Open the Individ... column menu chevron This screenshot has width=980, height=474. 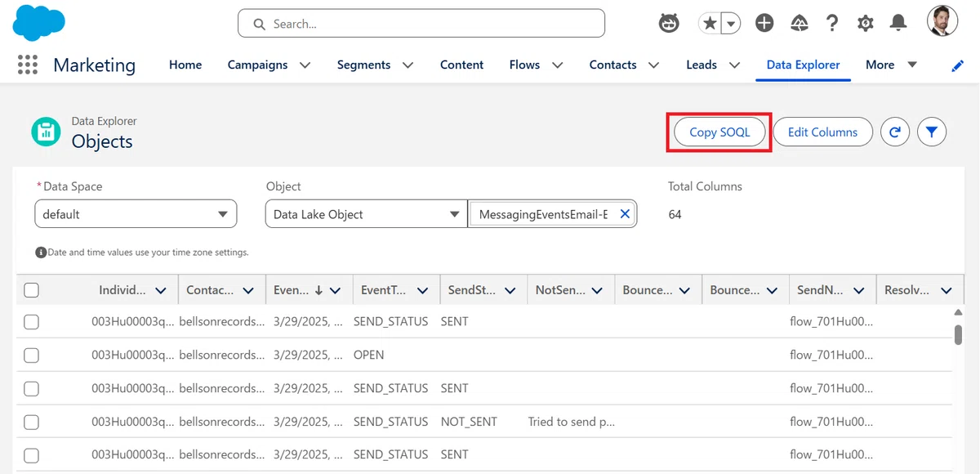pos(161,290)
